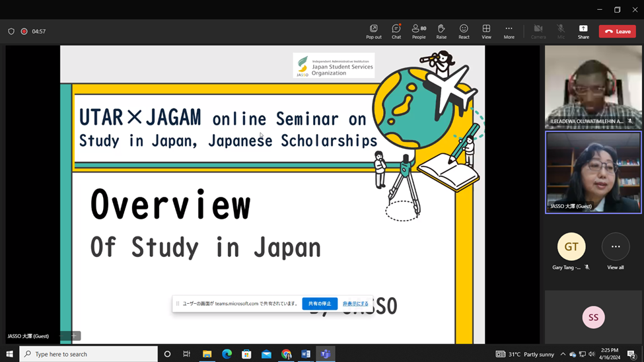Open weather widget showing 31°C Partly sunny

tap(525, 354)
